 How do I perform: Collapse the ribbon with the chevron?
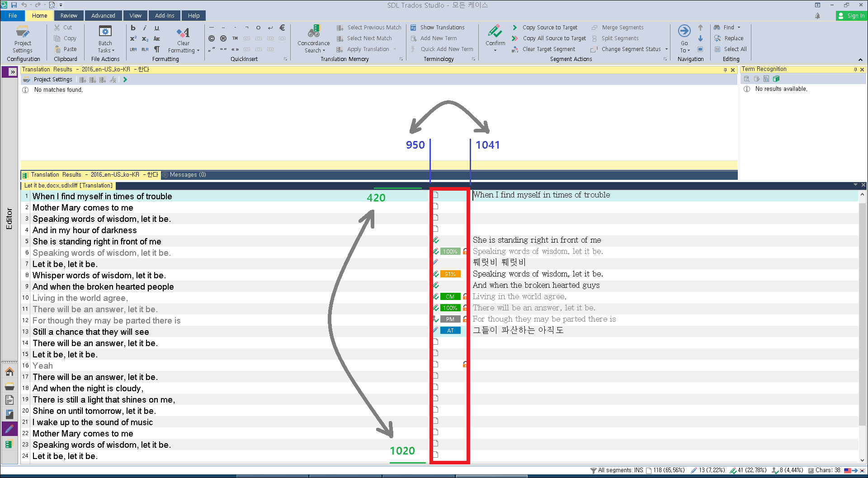click(860, 60)
